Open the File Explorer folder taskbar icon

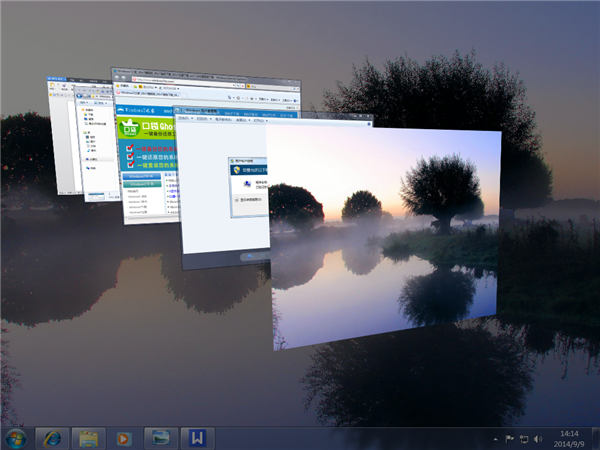tap(88, 438)
